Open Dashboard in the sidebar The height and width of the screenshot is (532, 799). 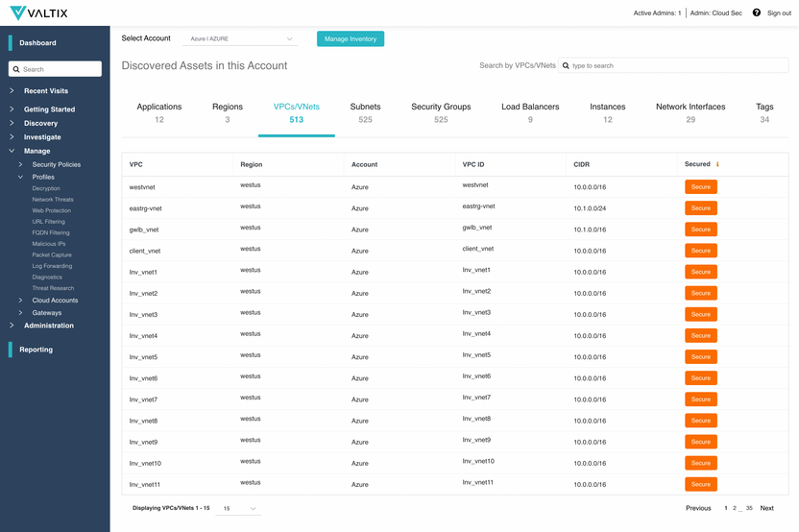[x=37, y=43]
